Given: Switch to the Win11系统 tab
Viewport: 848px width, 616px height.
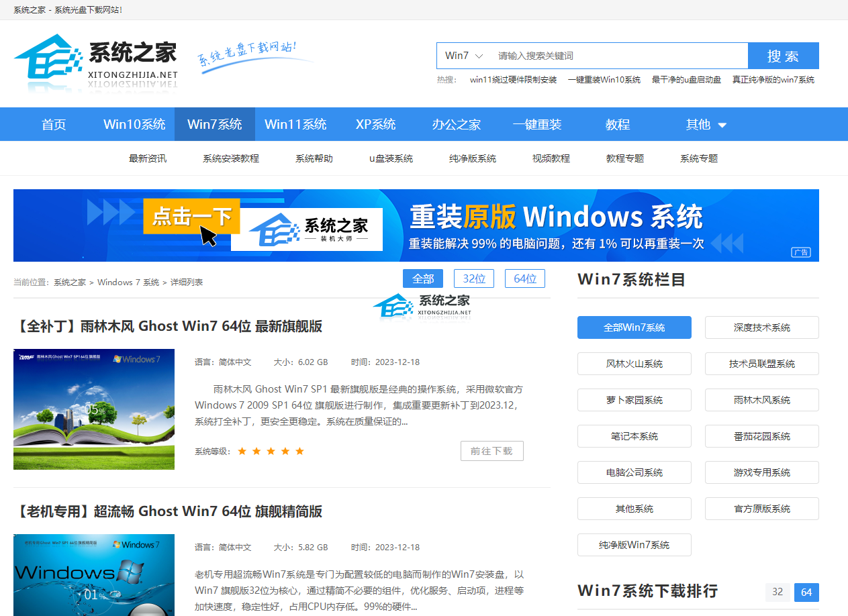Looking at the screenshot, I should [x=296, y=124].
